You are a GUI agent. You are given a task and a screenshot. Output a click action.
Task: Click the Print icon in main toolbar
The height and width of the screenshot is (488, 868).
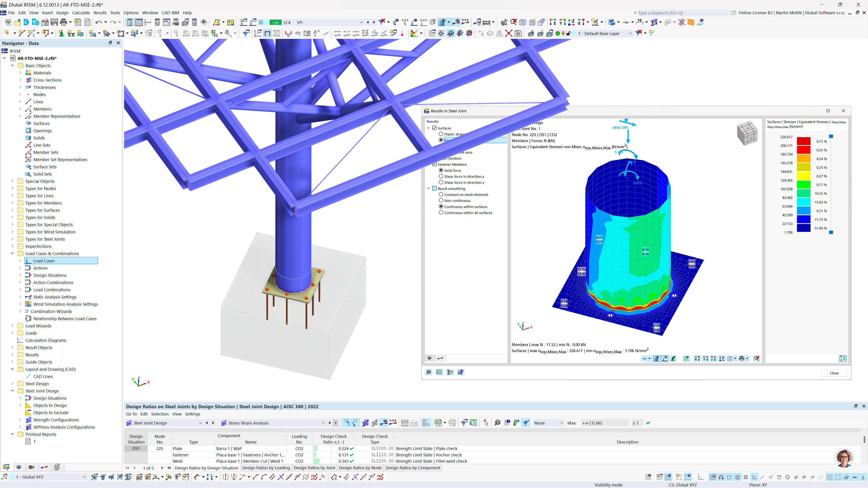click(63, 22)
